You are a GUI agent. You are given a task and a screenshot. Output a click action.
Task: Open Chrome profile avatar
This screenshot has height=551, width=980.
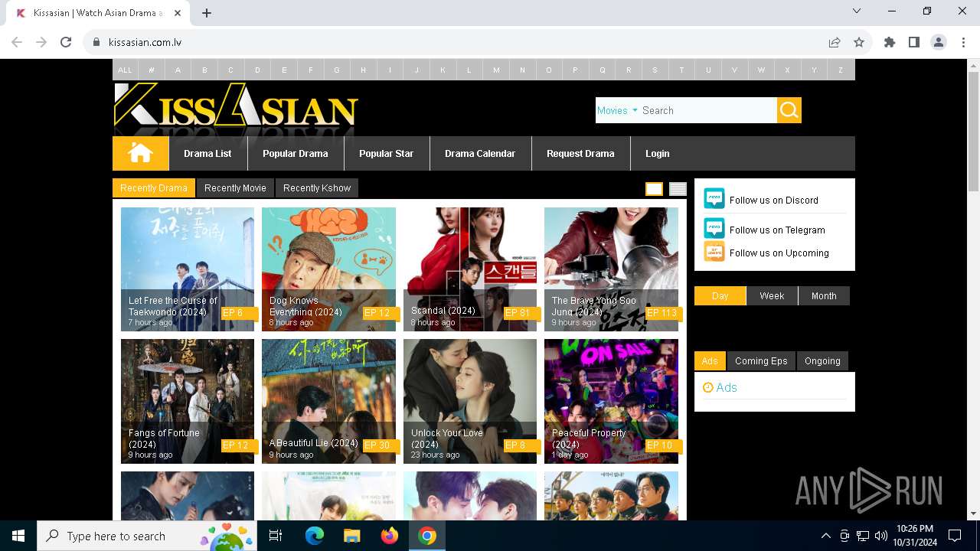coord(939,42)
